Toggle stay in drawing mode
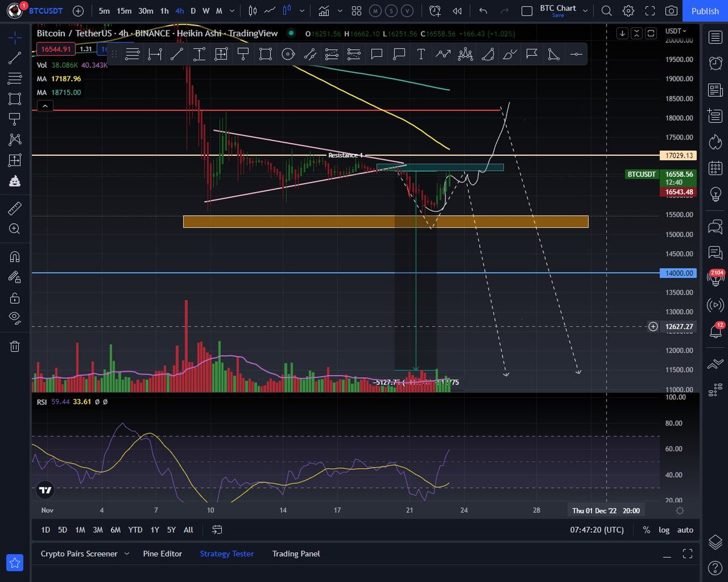728x582 pixels. tap(15, 276)
